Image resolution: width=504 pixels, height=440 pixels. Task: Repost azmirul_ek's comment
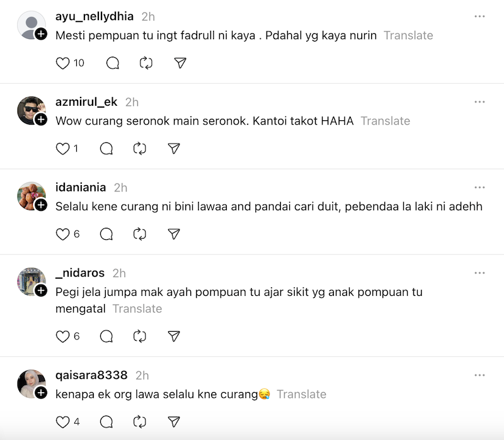point(140,149)
